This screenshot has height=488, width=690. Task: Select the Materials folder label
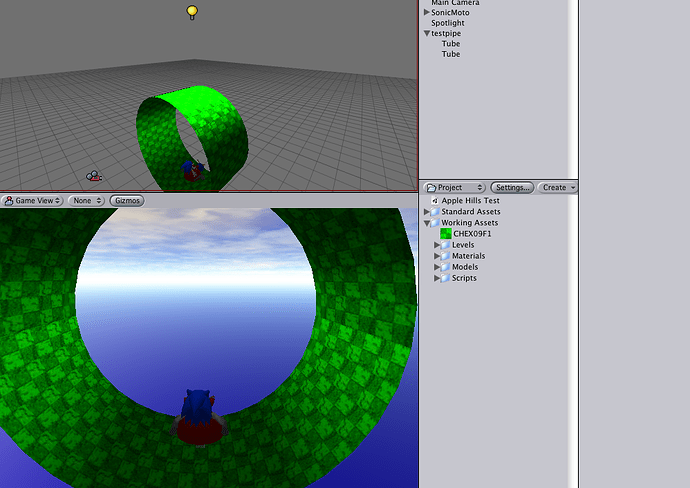click(468, 256)
